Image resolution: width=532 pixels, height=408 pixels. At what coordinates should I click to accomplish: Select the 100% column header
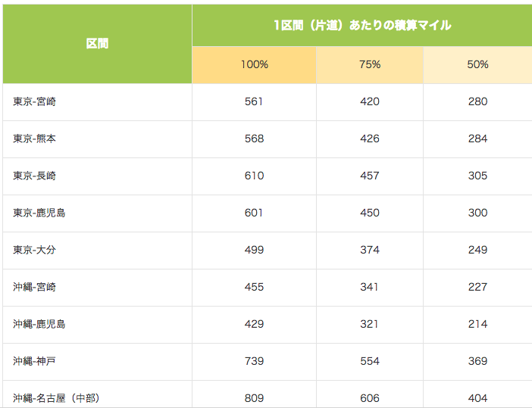click(254, 65)
